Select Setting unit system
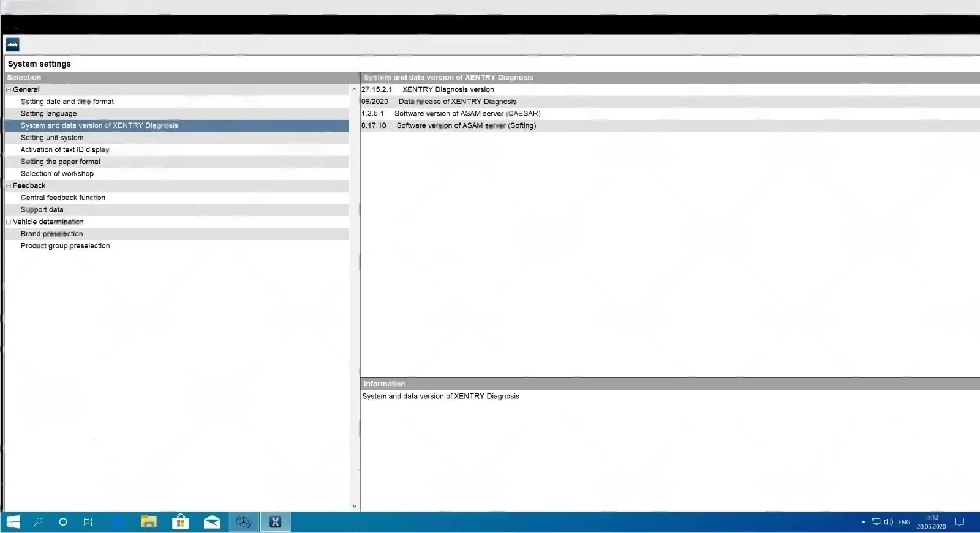Screen dimensions: 980x533 click(177, 138)
